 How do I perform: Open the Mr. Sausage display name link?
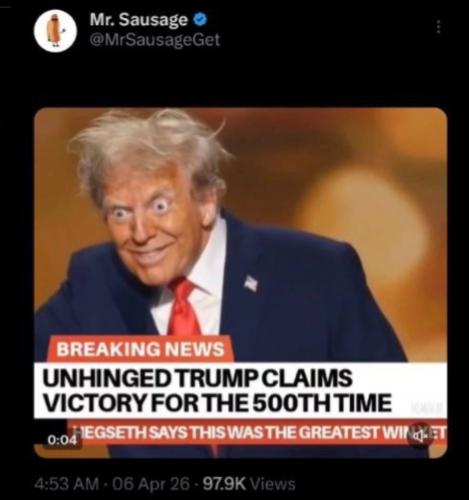click(139, 20)
